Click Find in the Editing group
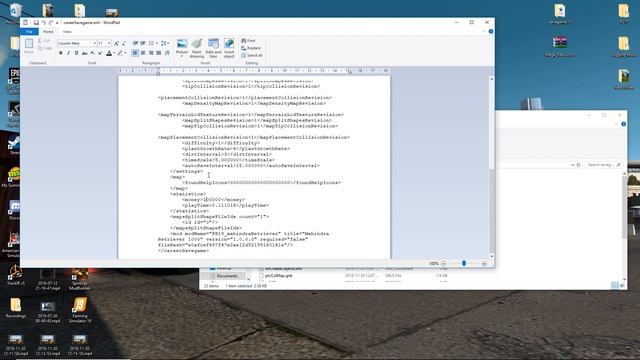 point(248,40)
